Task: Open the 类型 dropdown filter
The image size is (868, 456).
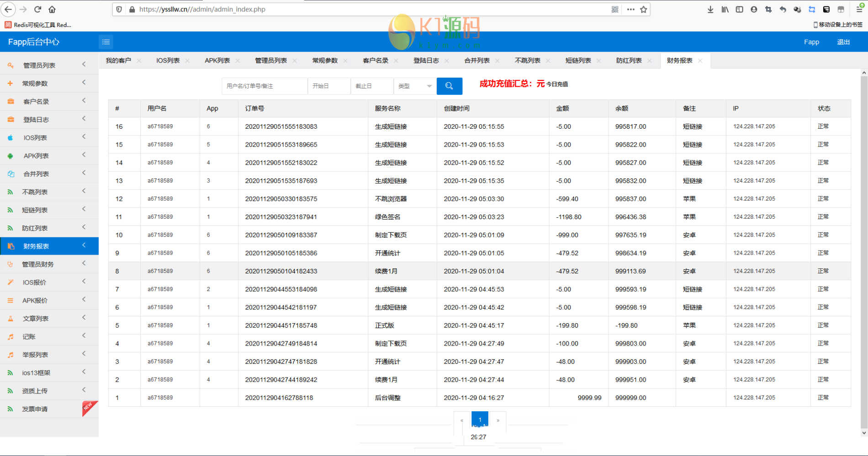Action: point(414,86)
